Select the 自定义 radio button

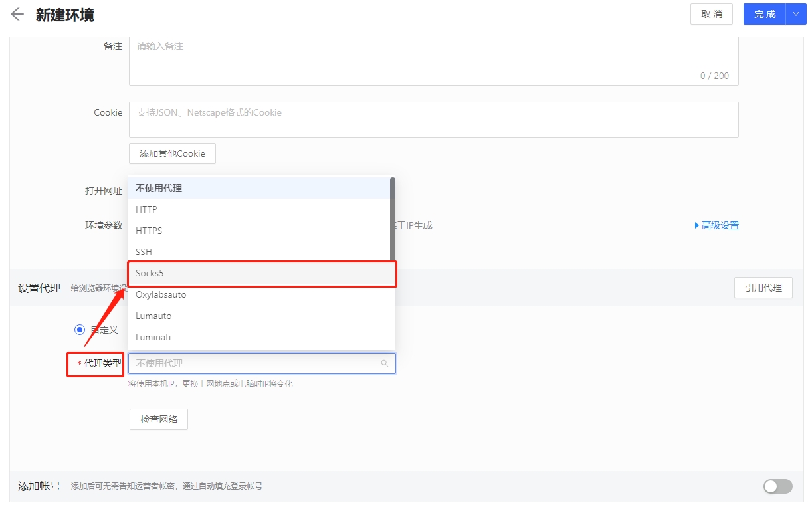[80, 330]
